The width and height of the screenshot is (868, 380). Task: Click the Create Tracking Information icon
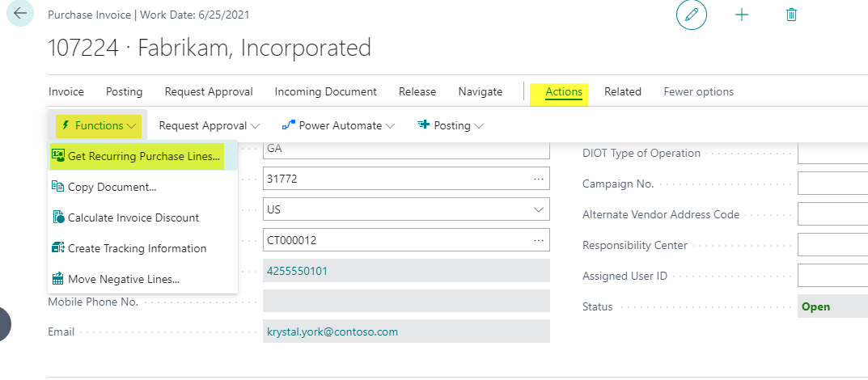[58, 247]
